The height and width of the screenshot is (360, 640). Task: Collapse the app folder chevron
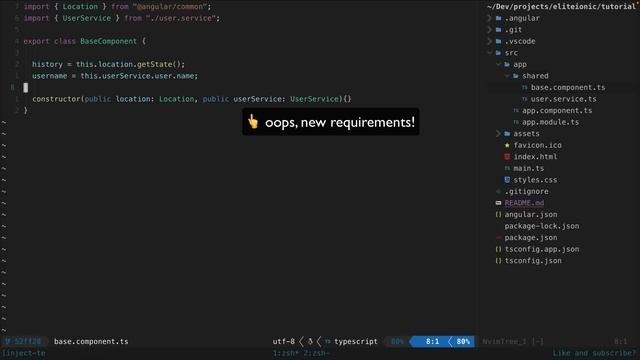498,64
